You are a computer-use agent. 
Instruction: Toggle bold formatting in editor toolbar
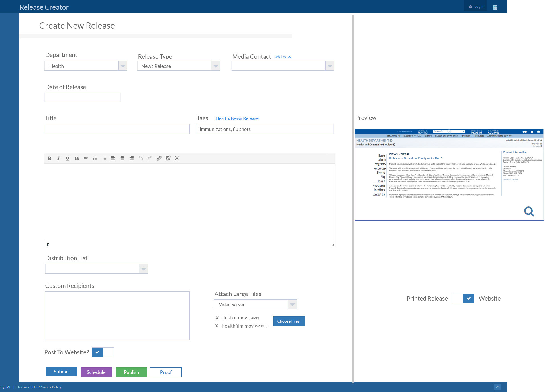(x=50, y=158)
